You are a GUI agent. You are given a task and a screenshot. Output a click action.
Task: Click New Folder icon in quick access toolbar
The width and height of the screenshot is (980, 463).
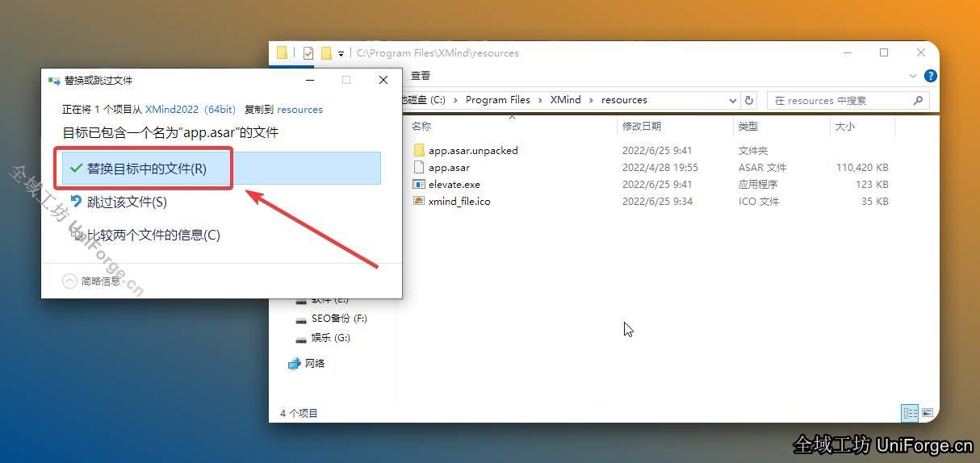(x=326, y=53)
